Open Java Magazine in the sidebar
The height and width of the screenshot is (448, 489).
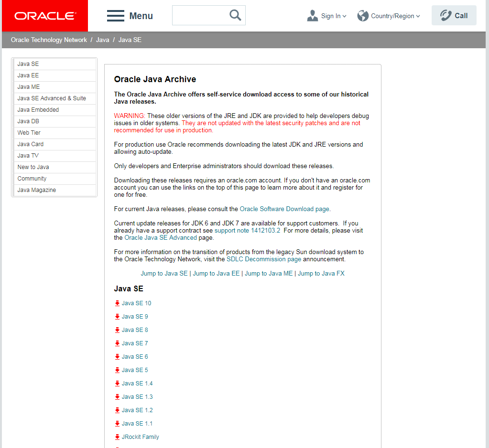(x=37, y=190)
